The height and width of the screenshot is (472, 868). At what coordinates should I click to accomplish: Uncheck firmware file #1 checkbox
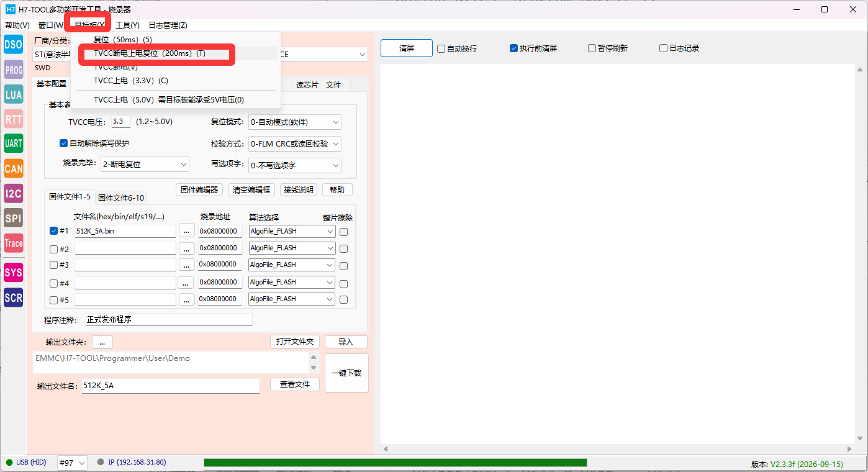[x=53, y=231]
